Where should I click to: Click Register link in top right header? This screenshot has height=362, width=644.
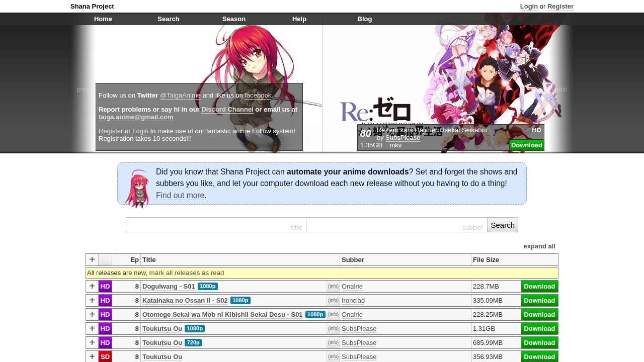click(560, 7)
